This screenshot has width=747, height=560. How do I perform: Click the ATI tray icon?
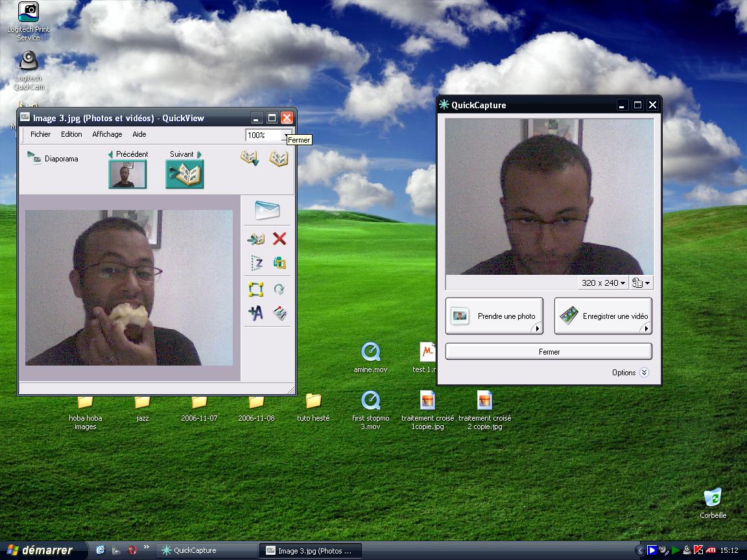coord(710,550)
